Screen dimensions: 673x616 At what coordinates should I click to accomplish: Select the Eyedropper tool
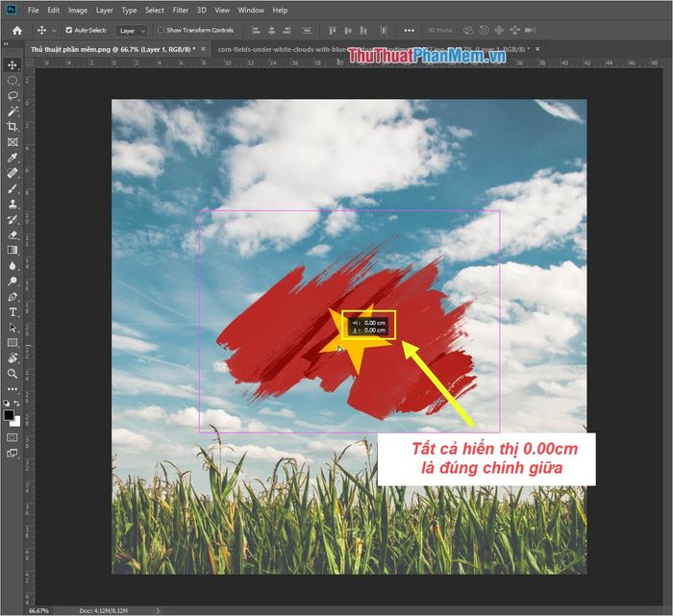pos(12,158)
